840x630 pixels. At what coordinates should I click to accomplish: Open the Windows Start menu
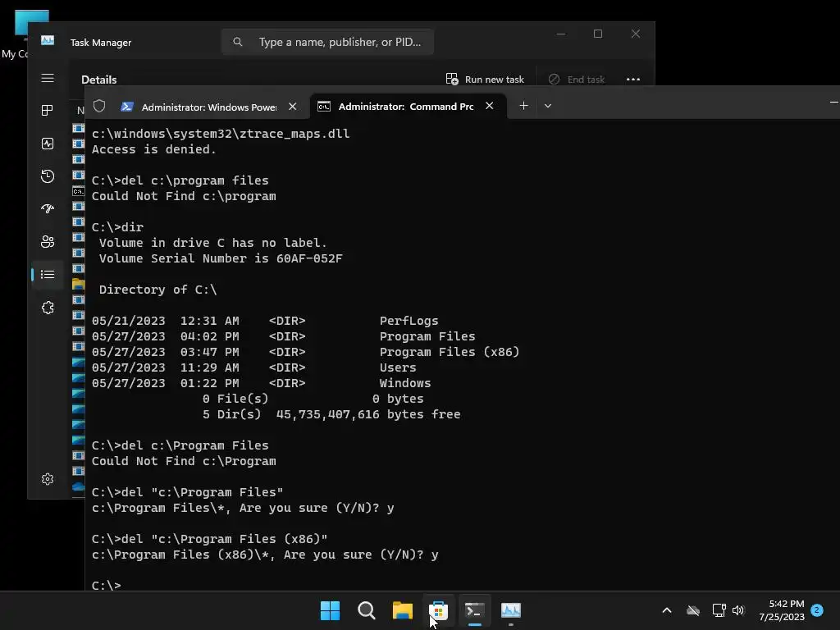330,610
